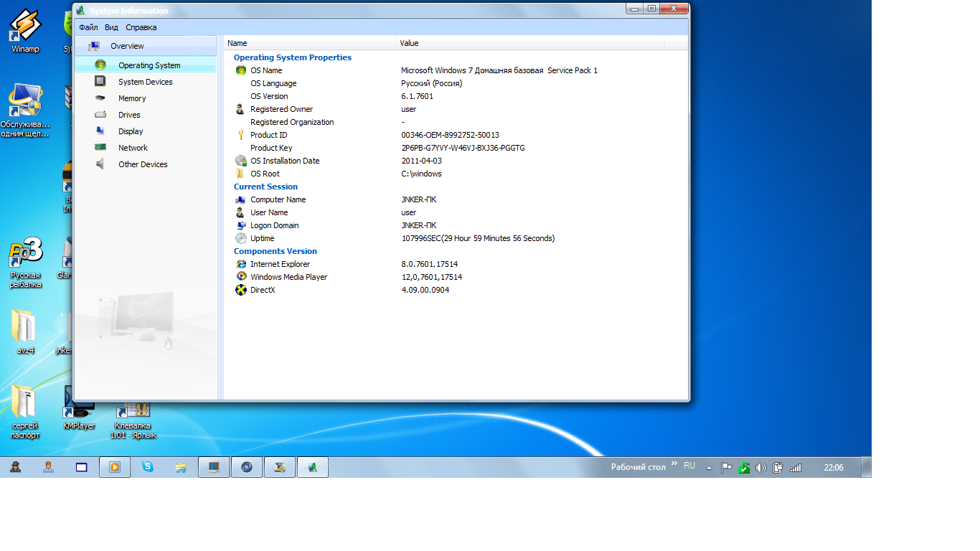Screen dimensions: 980x551
Task: Click the Display monitor icon
Action: click(100, 131)
